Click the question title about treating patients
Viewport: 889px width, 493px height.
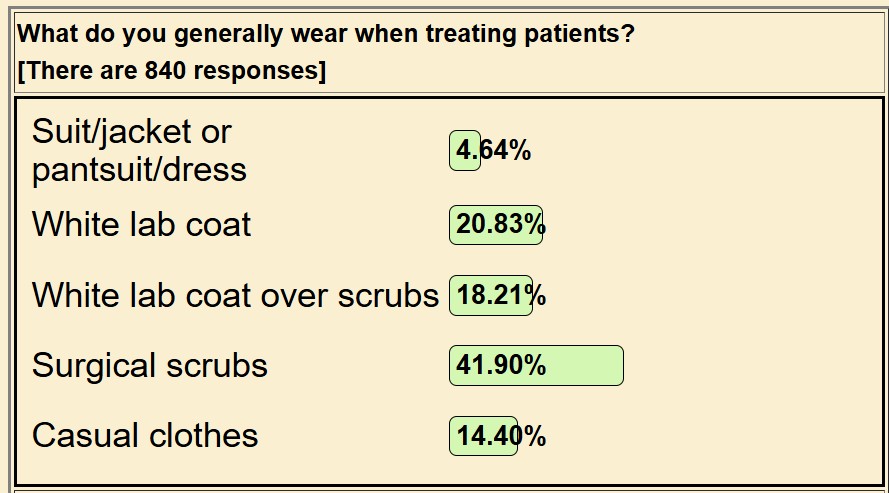[325, 33]
